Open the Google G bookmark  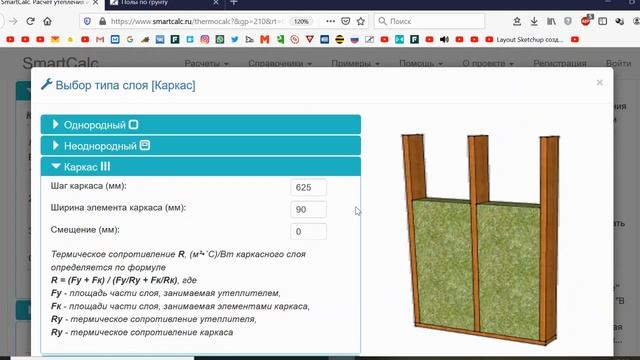coord(130,40)
